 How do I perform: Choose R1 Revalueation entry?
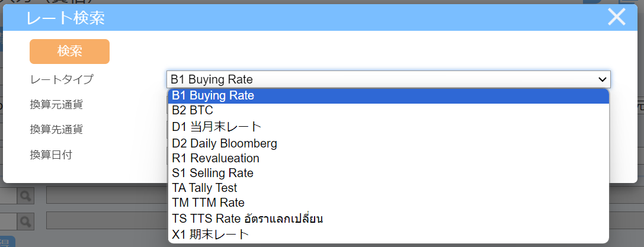[x=388, y=158]
